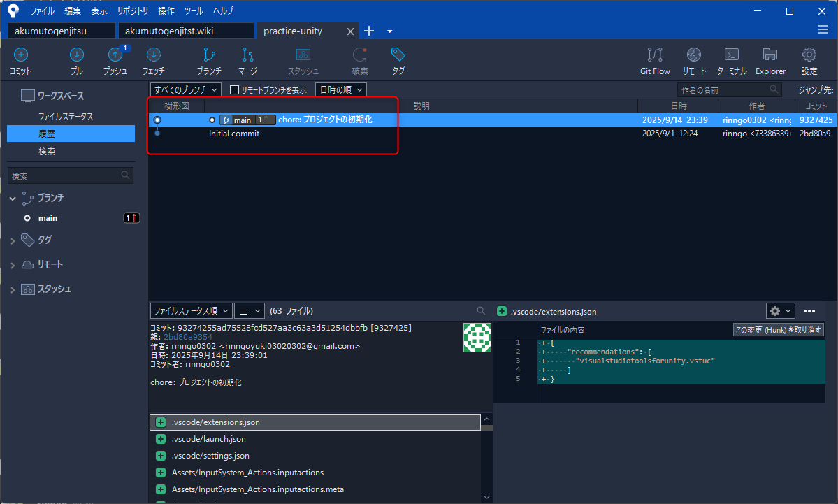The height and width of the screenshot is (504, 838).
Task: Select commit chore: プロジェクトの初期化
Action: tap(492, 120)
